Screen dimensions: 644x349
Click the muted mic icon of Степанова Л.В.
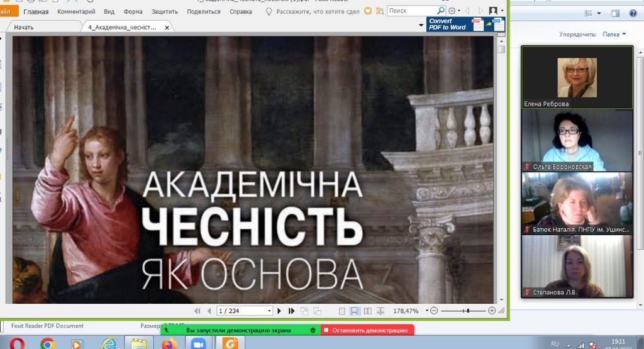coord(527,292)
